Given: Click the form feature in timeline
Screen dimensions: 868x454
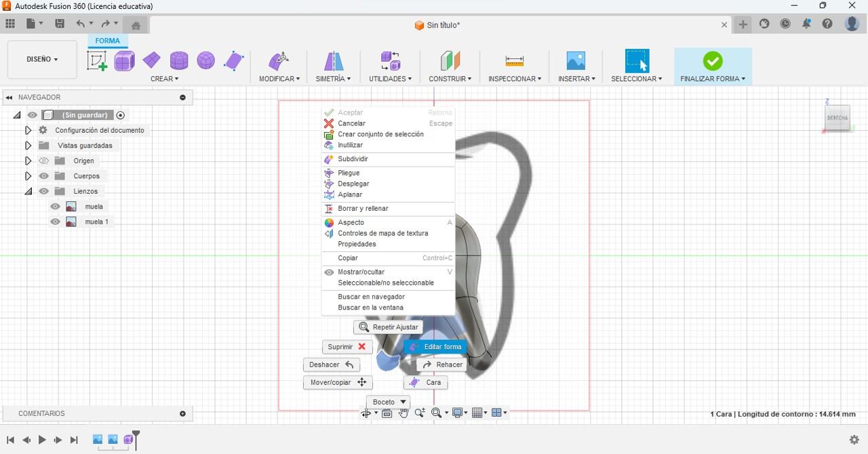Looking at the screenshot, I should point(129,440).
